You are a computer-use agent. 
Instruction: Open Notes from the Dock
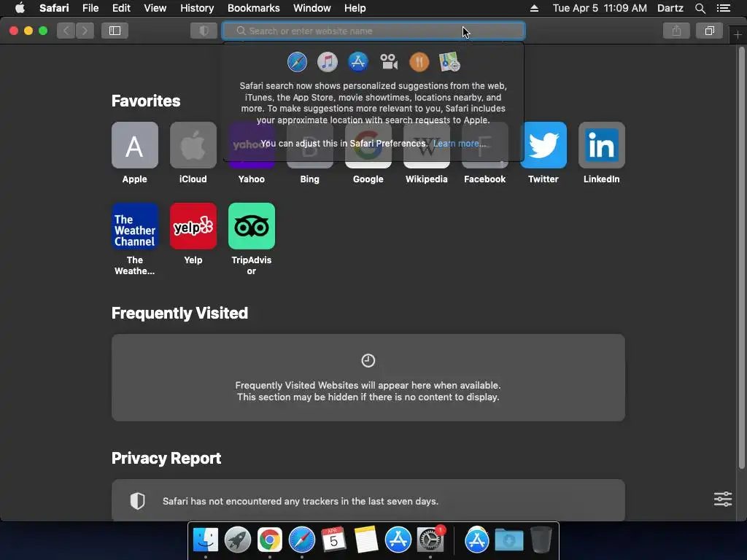(366, 540)
